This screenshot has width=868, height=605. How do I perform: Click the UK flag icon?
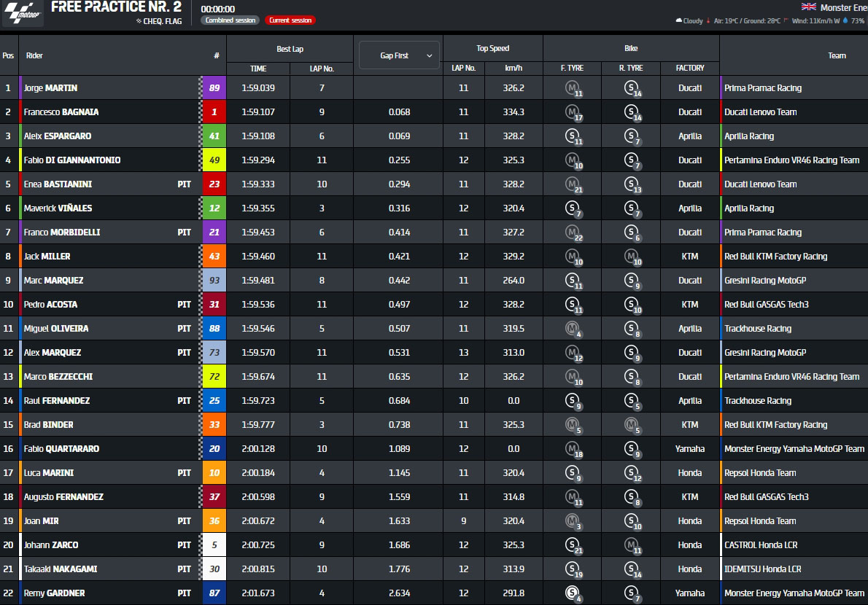[x=808, y=7]
